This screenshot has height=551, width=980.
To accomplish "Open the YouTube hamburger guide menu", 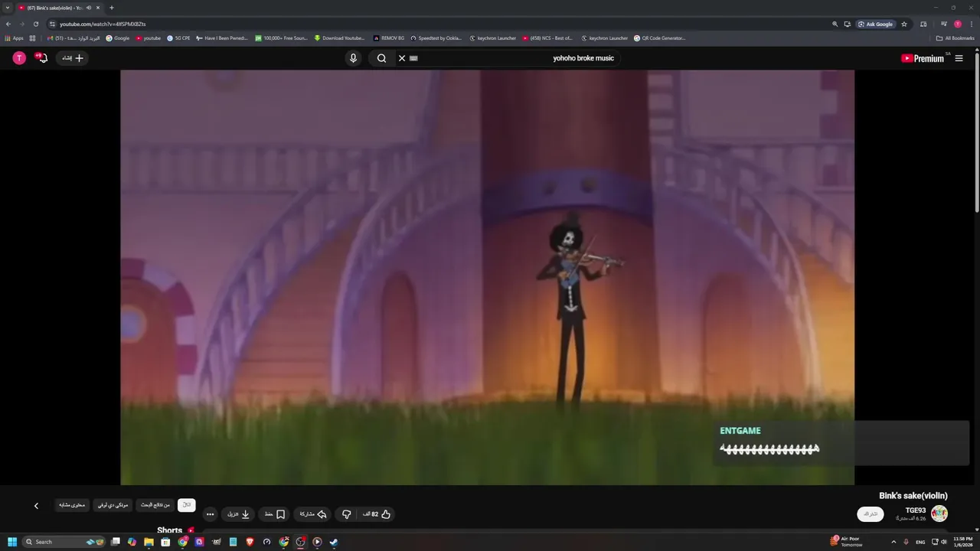I will coord(959,58).
